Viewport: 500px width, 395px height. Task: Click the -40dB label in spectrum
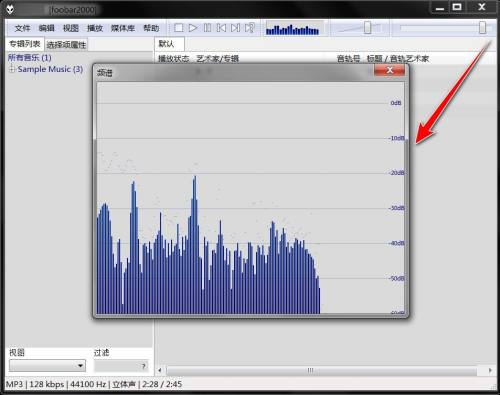click(x=396, y=243)
